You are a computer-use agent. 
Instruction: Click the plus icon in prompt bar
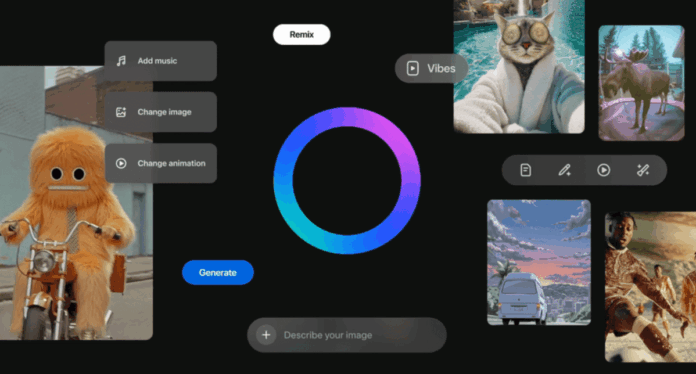[266, 335]
